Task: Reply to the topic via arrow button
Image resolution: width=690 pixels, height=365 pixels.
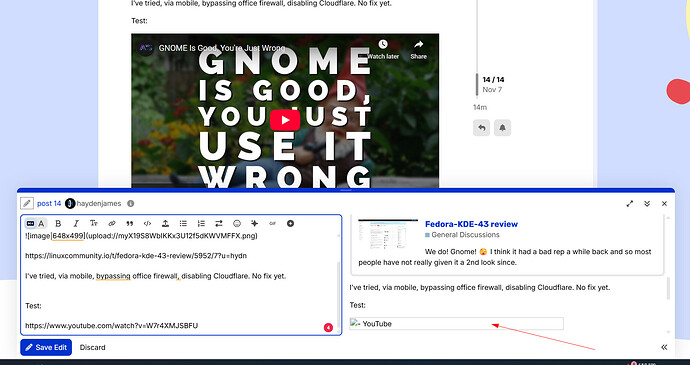Action: [x=481, y=128]
